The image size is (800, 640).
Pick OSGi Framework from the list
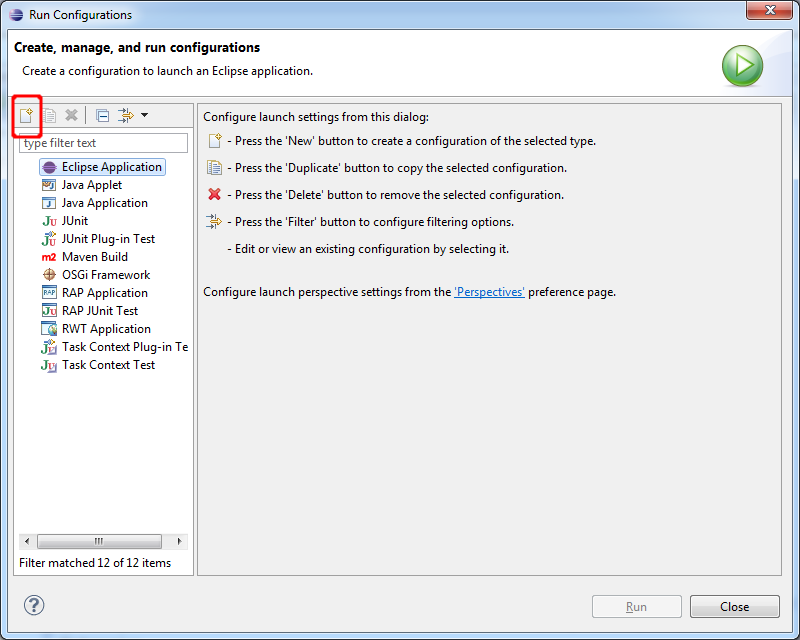tap(105, 275)
